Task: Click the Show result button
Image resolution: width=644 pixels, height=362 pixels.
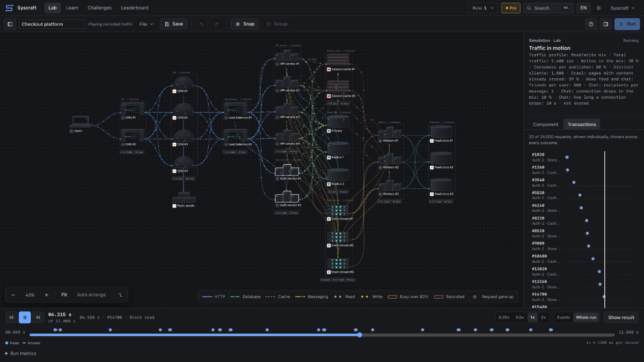Action: click(621, 317)
